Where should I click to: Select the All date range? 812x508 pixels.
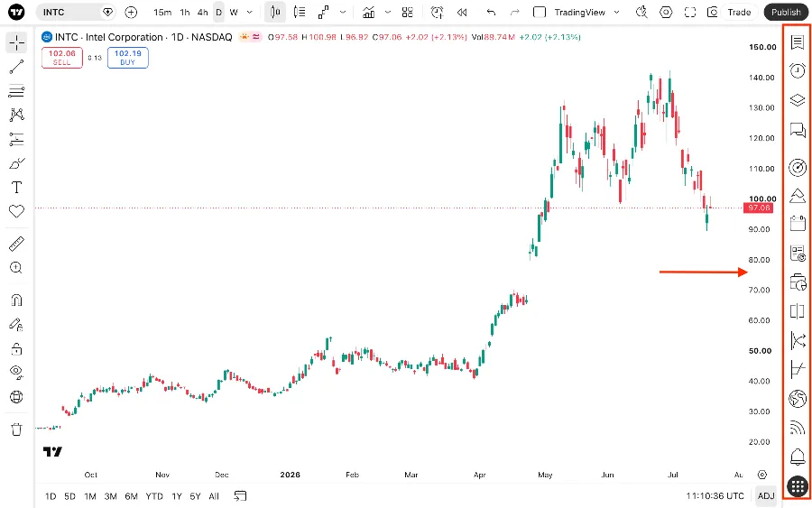tap(214, 496)
